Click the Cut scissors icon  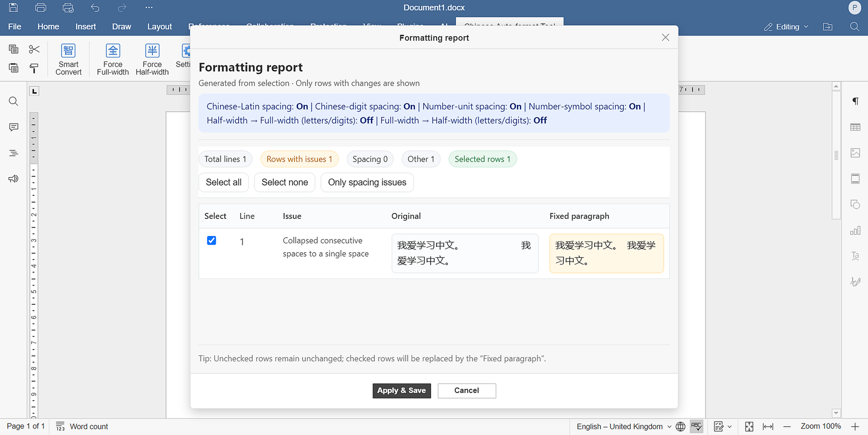coord(34,49)
